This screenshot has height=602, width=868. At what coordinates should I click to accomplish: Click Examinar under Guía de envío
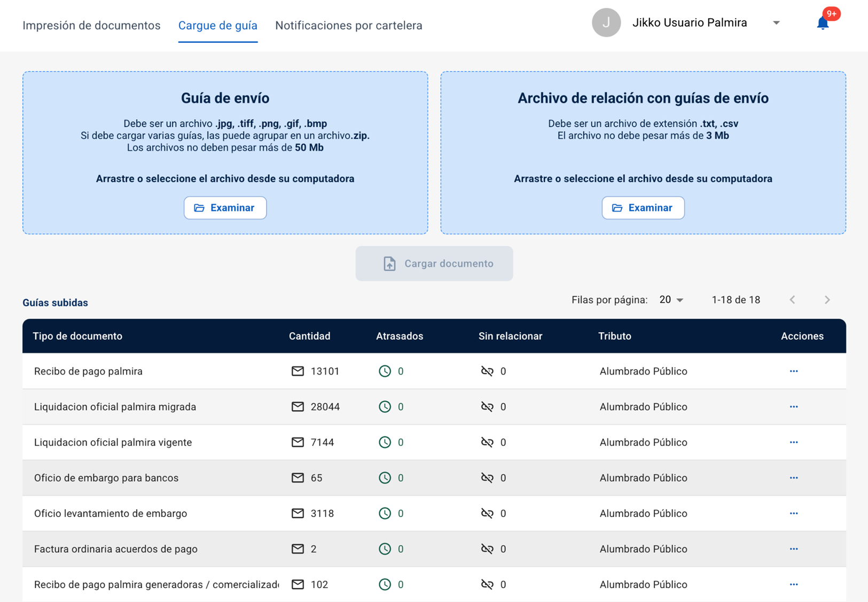(225, 208)
